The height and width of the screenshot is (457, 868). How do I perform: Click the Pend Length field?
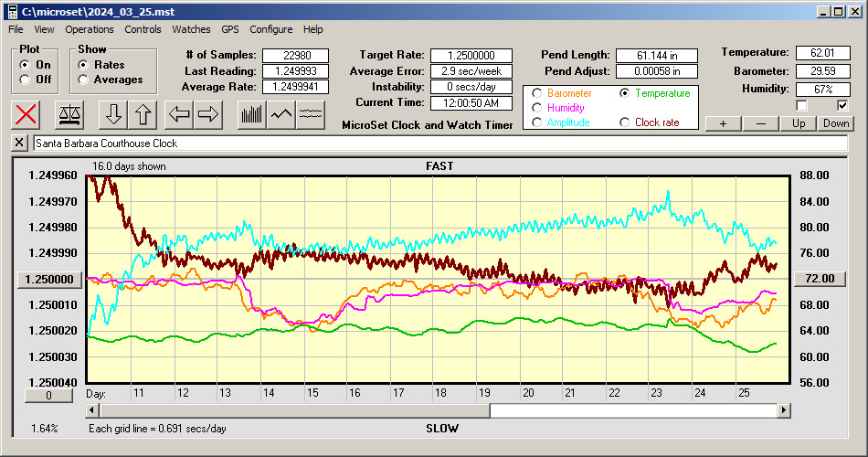pos(657,56)
